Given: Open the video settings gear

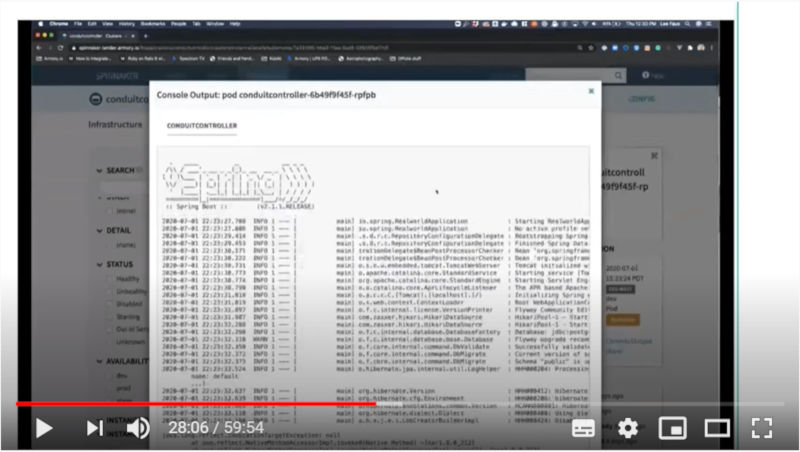Looking at the screenshot, I should coord(628,428).
